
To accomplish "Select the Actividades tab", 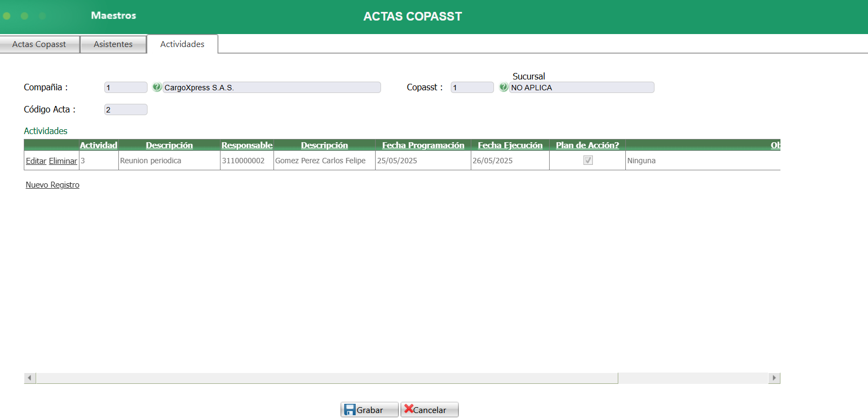I will point(183,44).
